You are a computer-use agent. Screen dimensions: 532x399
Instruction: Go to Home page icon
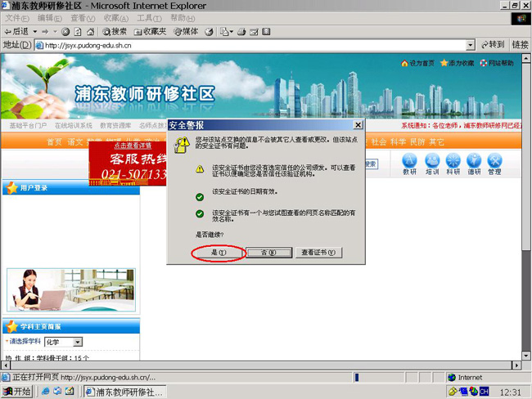(x=90, y=32)
